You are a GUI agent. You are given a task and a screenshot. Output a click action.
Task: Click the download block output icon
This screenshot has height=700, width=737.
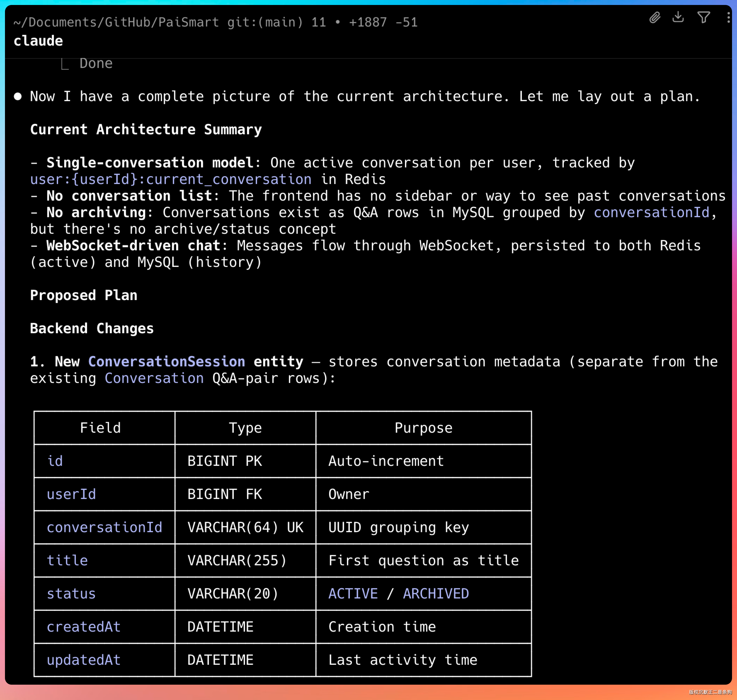(678, 17)
